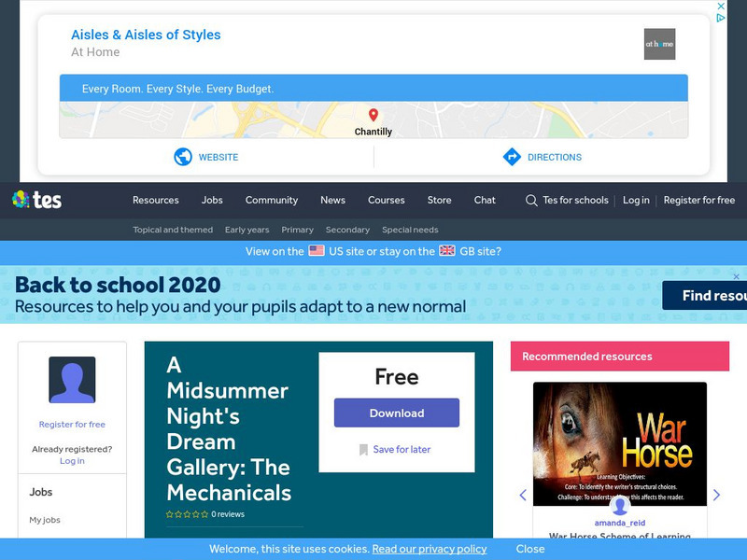747x560 pixels.
Task: Click the US flag icon
Action: [317, 250]
